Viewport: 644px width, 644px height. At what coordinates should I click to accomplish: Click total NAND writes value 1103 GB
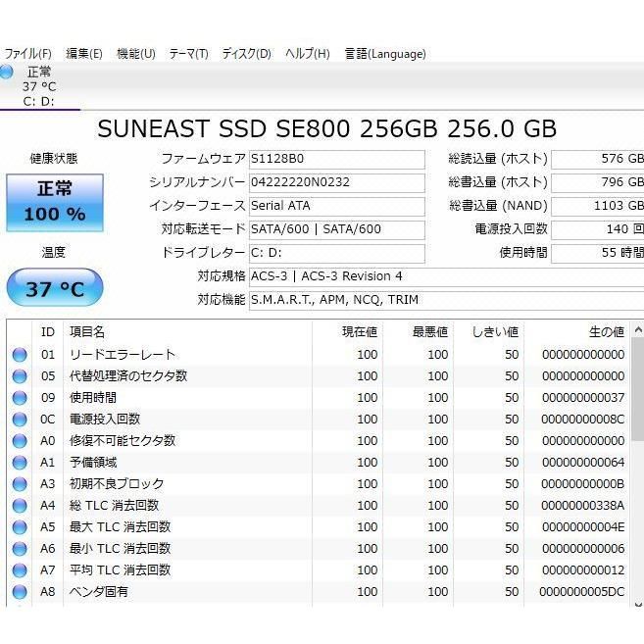[598, 206]
